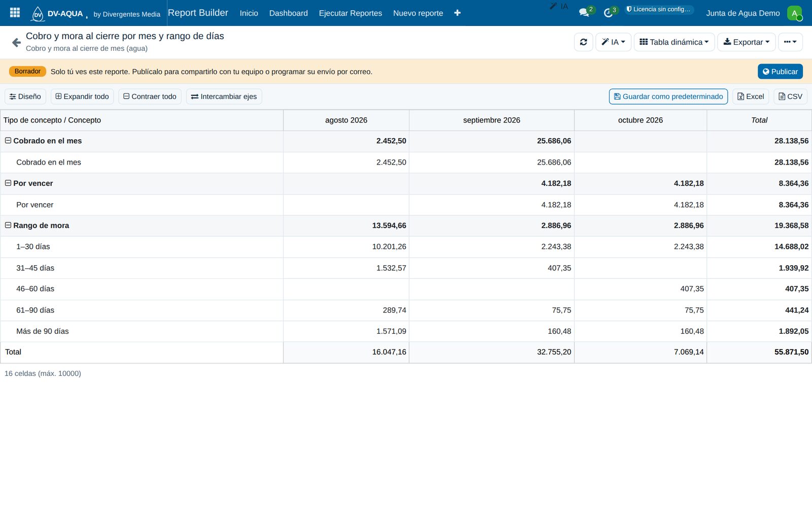
Task: Export the table to Excel
Action: pos(751,97)
